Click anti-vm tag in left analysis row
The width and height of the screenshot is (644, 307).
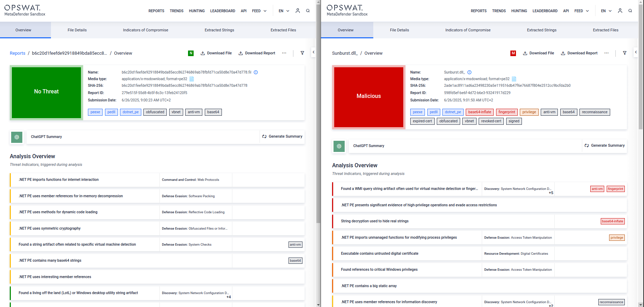tap(295, 245)
